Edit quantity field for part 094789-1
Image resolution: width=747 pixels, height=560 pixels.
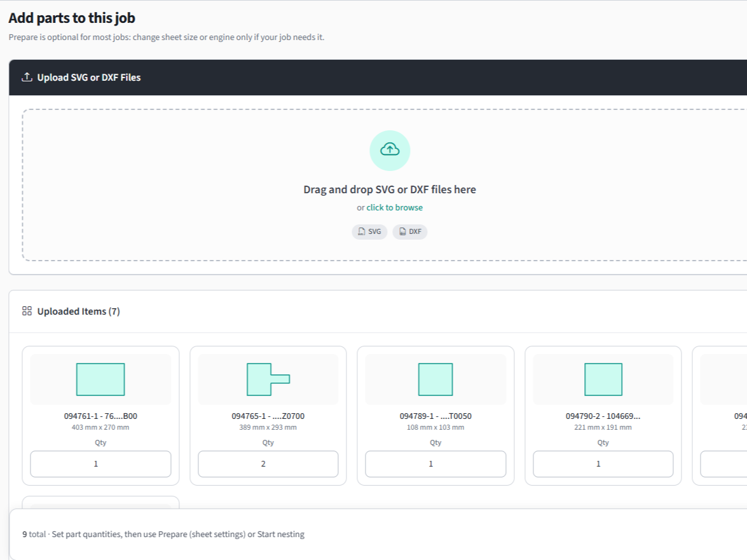click(435, 464)
